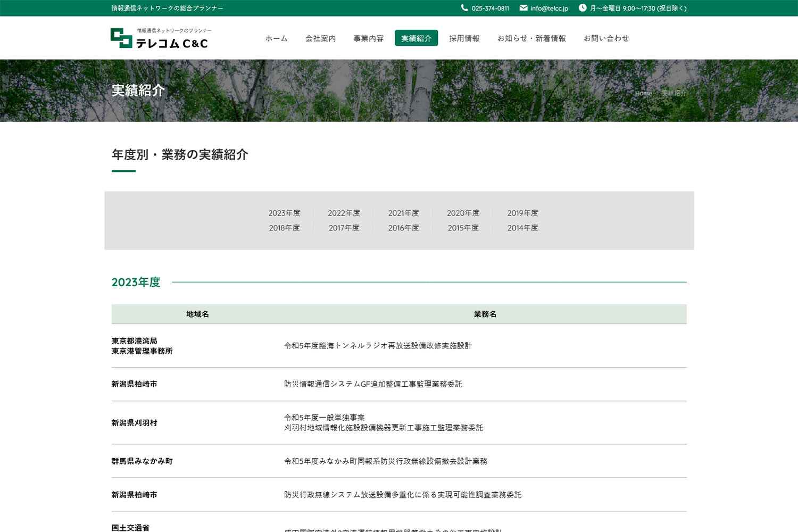
Task: Open the ホーム menu item
Action: click(x=276, y=38)
